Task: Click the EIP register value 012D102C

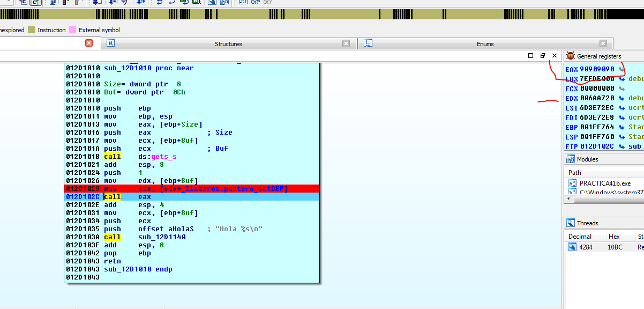Action: (597, 146)
